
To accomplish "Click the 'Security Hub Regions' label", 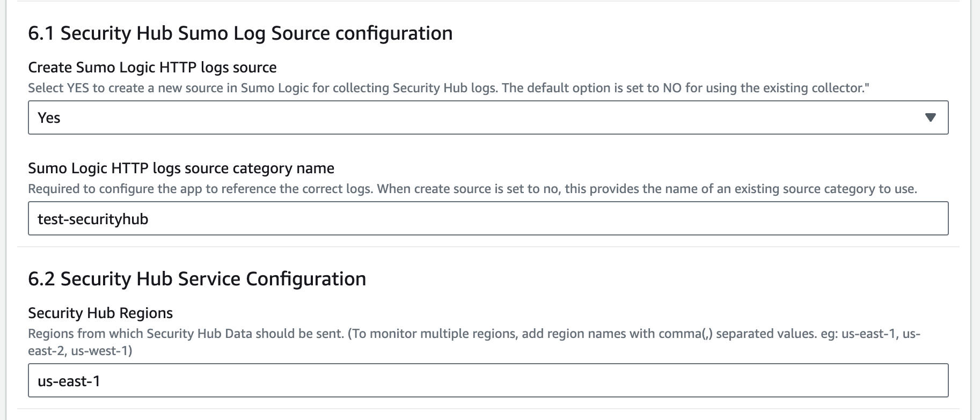I will [x=100, y=313].
